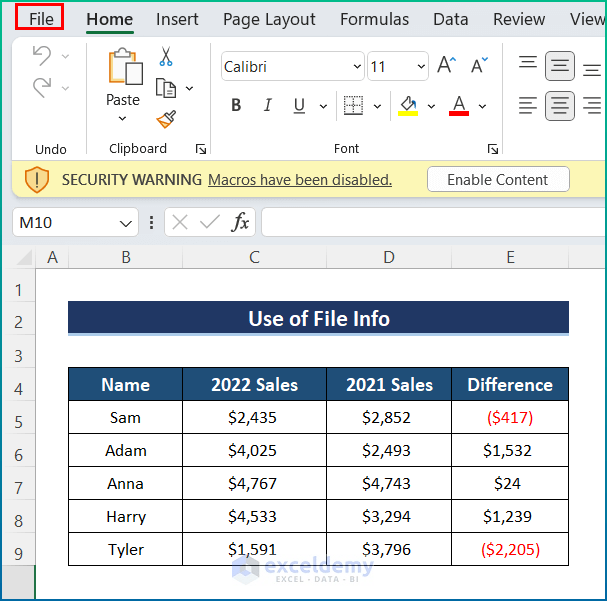Toggle Center horizontal alignment

[x=560, y=106]
